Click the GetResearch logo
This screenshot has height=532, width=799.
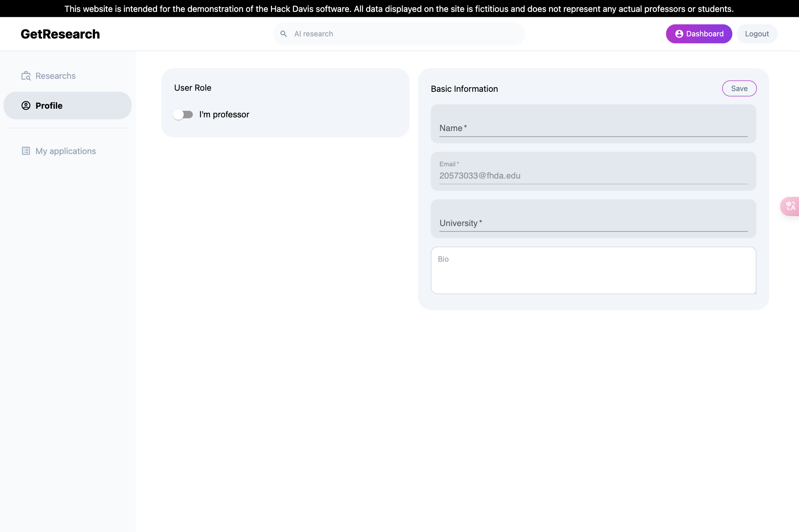(x=60, y=34)
